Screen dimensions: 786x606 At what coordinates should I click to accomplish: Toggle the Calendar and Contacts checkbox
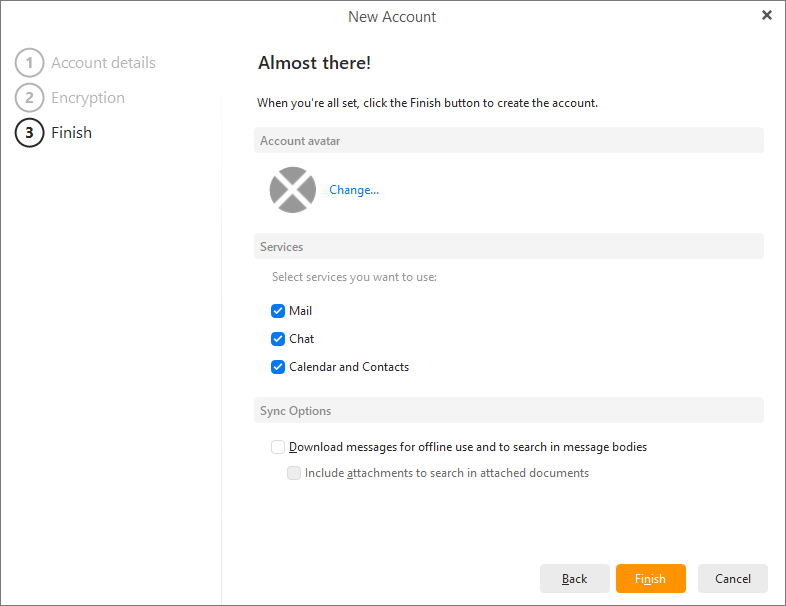click(278, 367)
